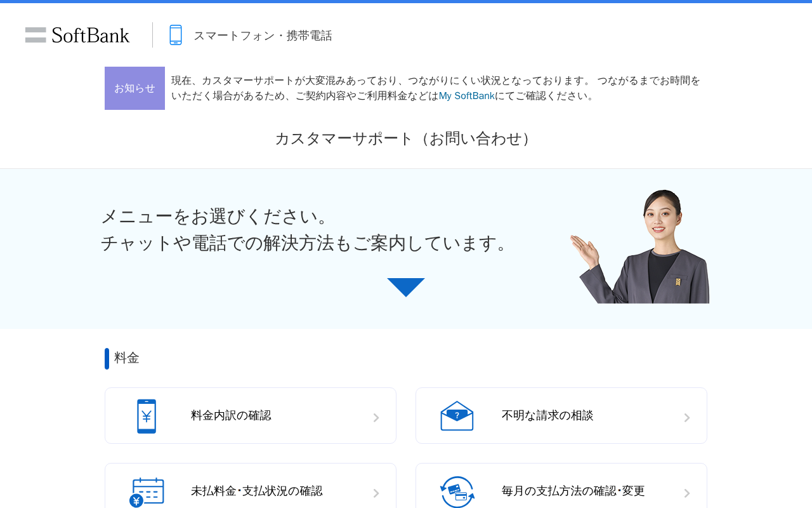Click the メニューをお選びください。 banner text
The image size is (812, 508).
218,217
